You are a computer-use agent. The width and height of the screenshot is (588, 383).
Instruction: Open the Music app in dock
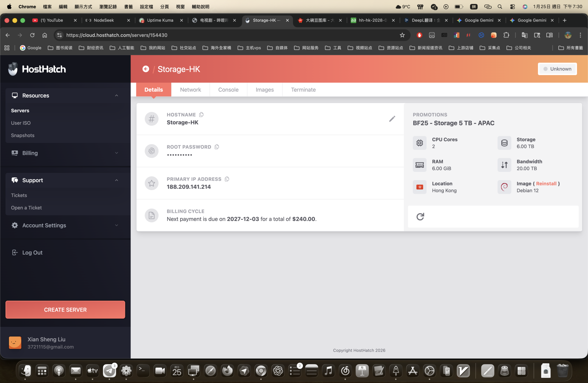(x=328, y=371)
